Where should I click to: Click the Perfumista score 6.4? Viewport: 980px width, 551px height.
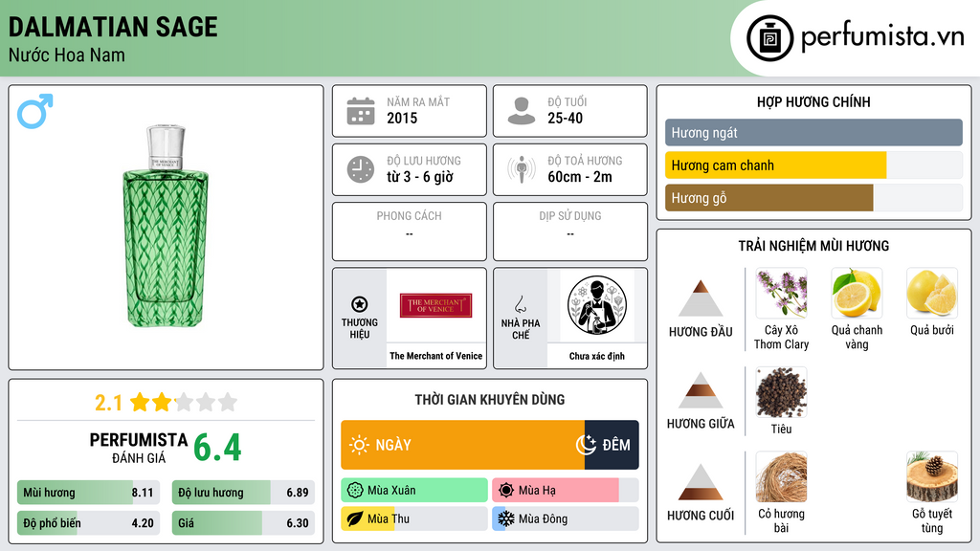217,448
